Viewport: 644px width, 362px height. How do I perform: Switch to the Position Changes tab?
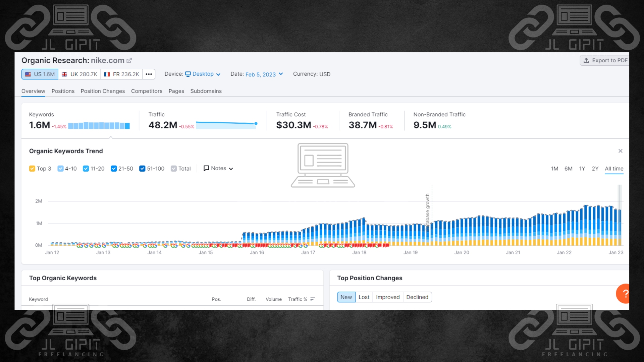click(103, 91)
